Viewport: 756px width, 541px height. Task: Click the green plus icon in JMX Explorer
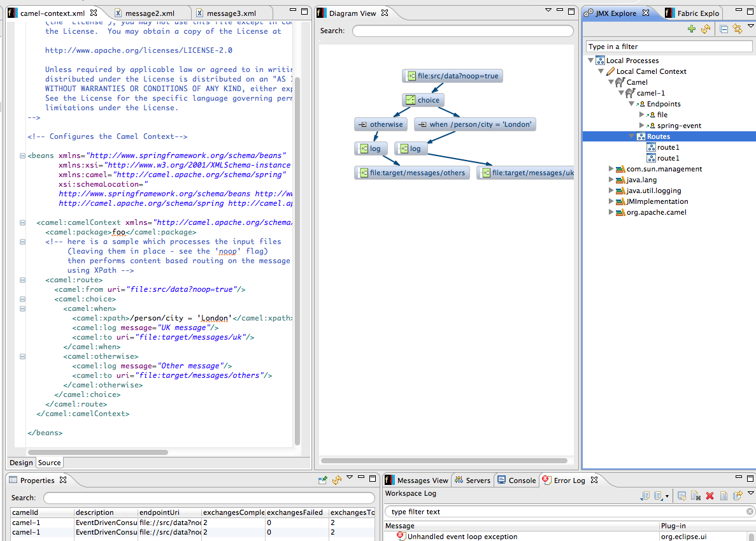click(x=692, y=29)
